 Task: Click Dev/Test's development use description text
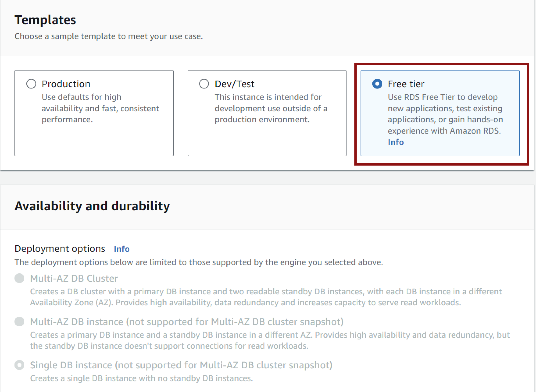271,108
